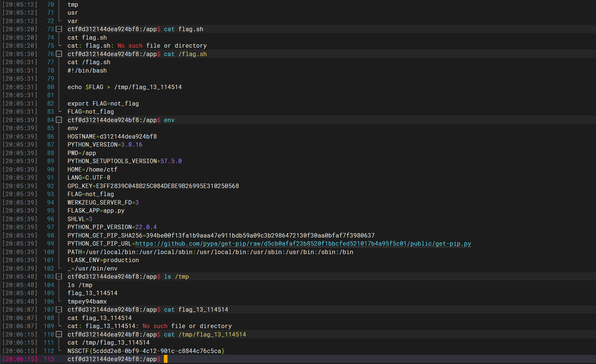Collapse the env output fold at line 84
The width and height of the screenshot is (596, 364).
tap(59, 120)
